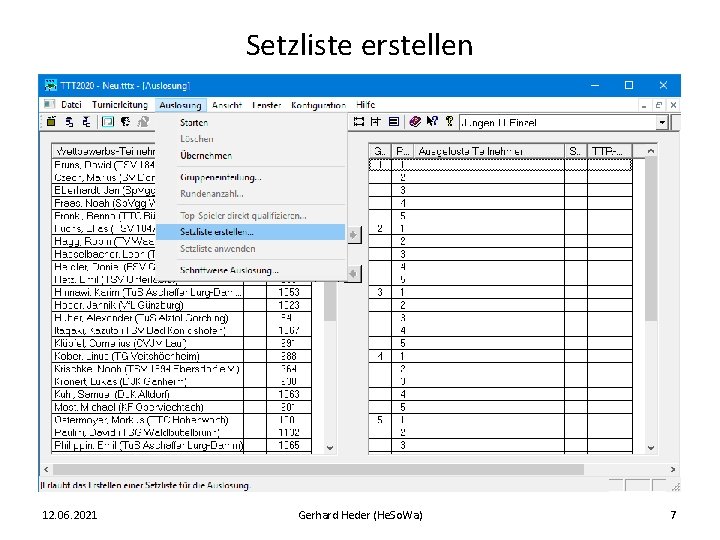Click the second left toolbar icon with stacked bracket shape

click(69, 122)
